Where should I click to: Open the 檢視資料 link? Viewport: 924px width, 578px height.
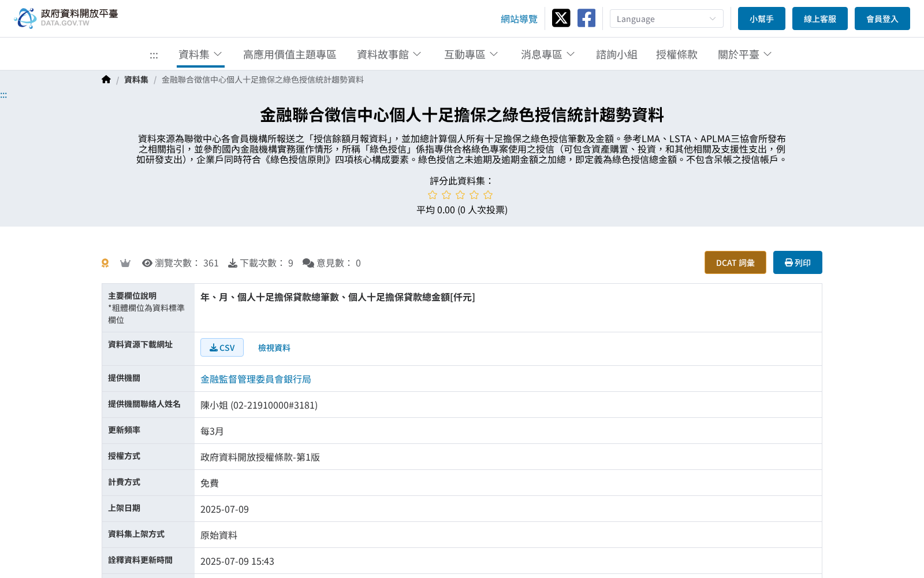[274, 348]
